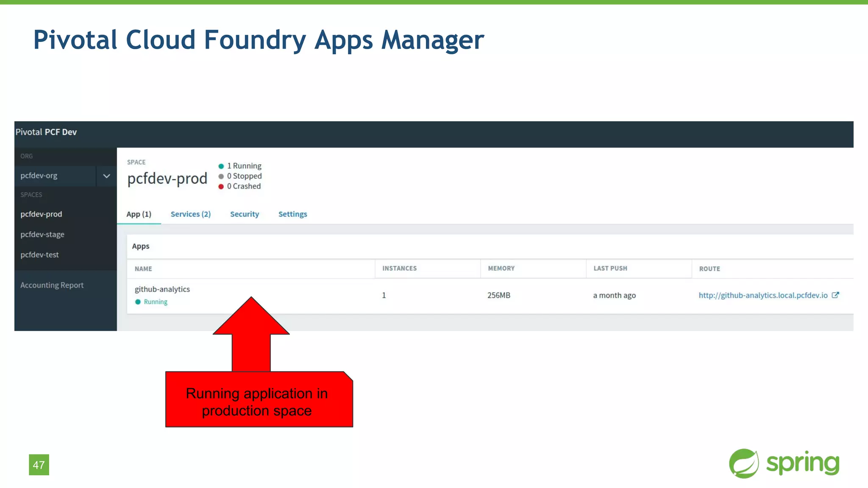
Task: Open the pcfdev-prod space in sidebar
Action: (x=41, y=214)
